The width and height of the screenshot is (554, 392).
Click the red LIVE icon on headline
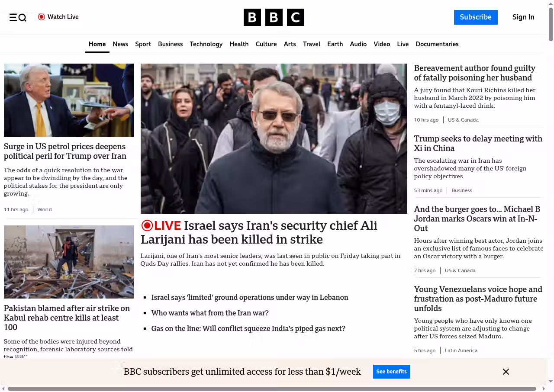pos(147,225)
